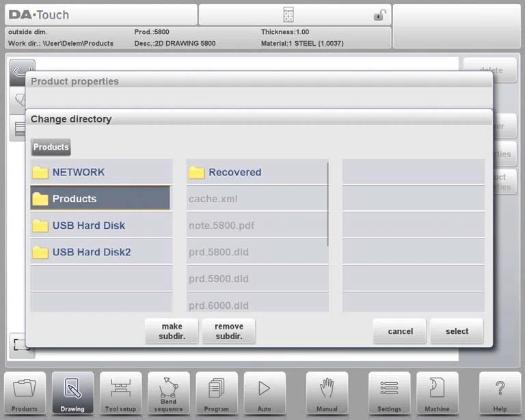Open the Drawing mode
The image size is (525, 420).
click(x=72, y=393)
